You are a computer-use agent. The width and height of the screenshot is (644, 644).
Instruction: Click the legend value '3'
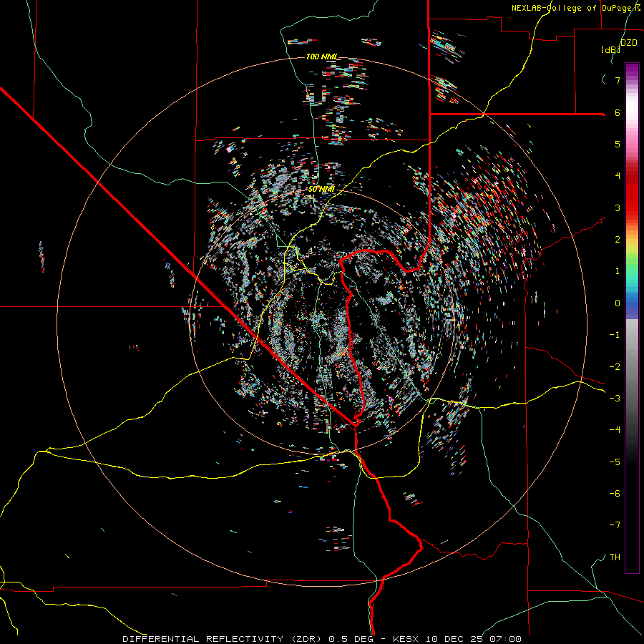618,208
